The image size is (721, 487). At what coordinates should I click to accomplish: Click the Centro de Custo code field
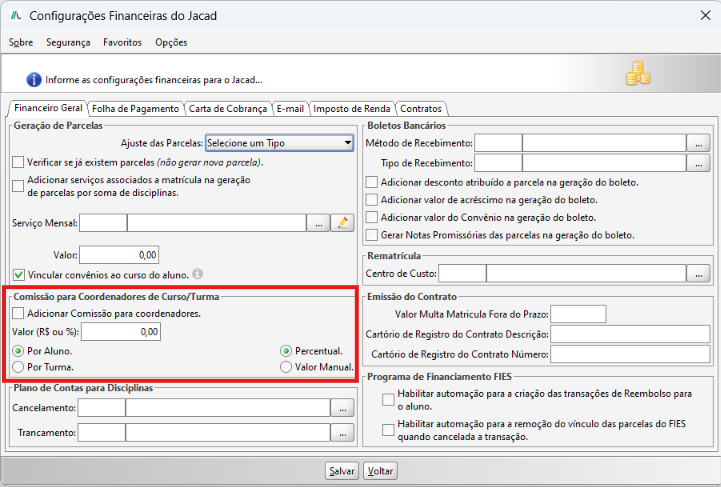pyautogui.click(x=462, y=274)
